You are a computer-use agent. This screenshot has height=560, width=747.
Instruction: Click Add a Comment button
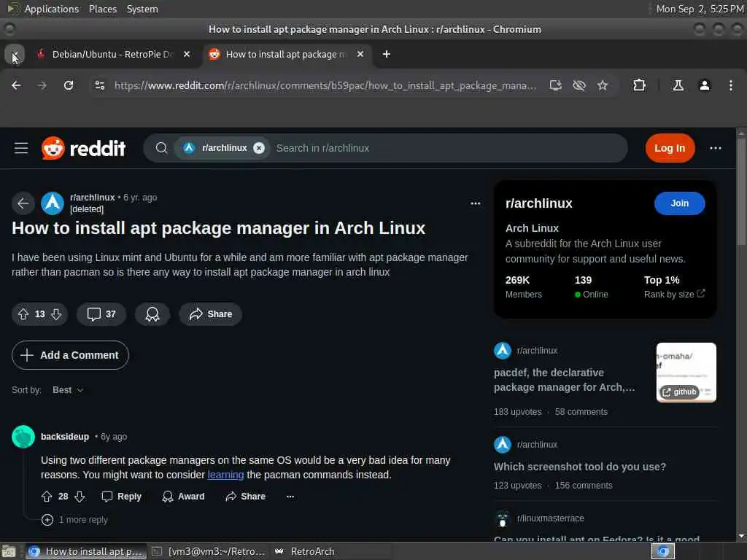(71, 355)
